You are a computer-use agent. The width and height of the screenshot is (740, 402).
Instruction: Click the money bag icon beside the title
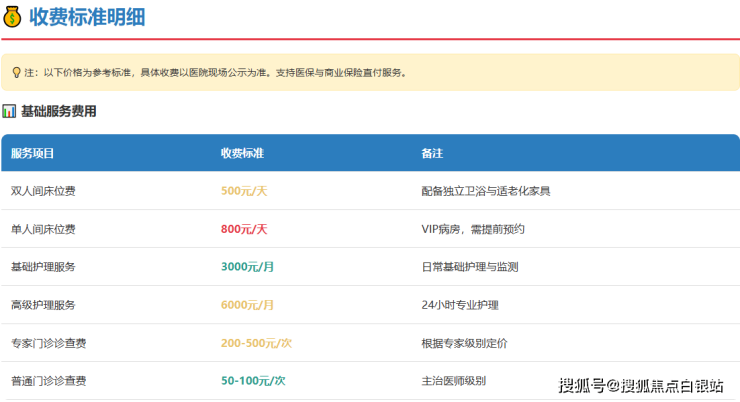point(13,17)
